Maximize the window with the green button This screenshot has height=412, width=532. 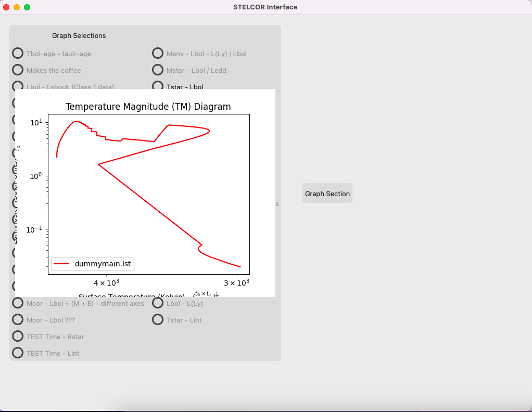(27, 7)
